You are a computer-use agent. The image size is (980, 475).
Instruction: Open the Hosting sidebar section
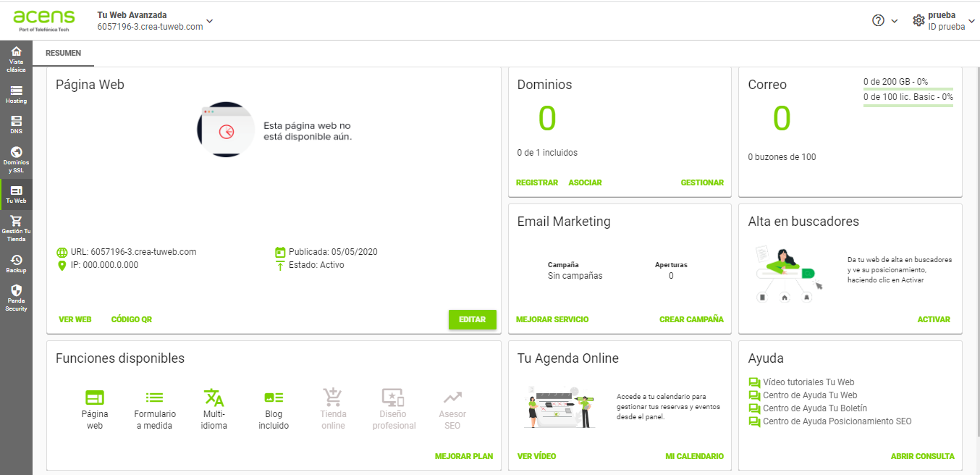16,94
